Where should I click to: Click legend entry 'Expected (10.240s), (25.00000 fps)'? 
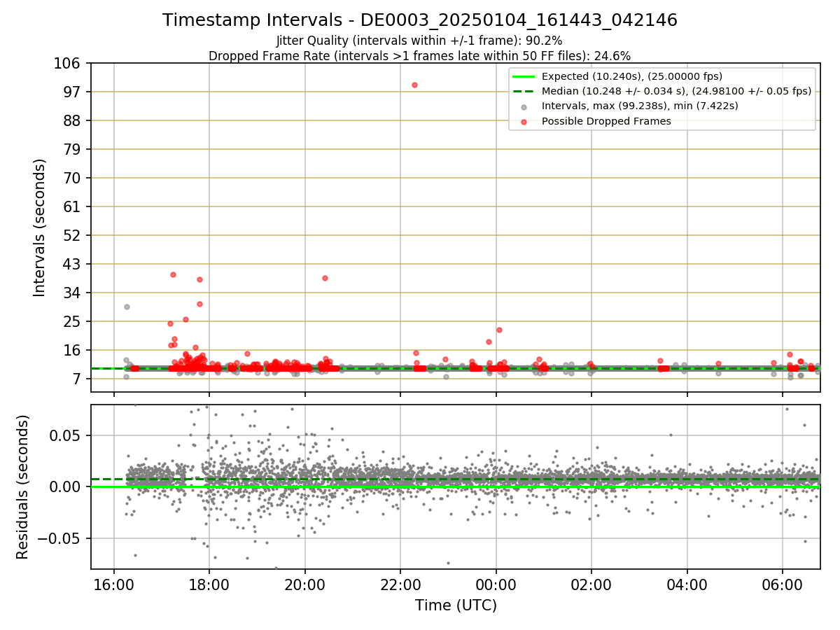coord(632,76)
